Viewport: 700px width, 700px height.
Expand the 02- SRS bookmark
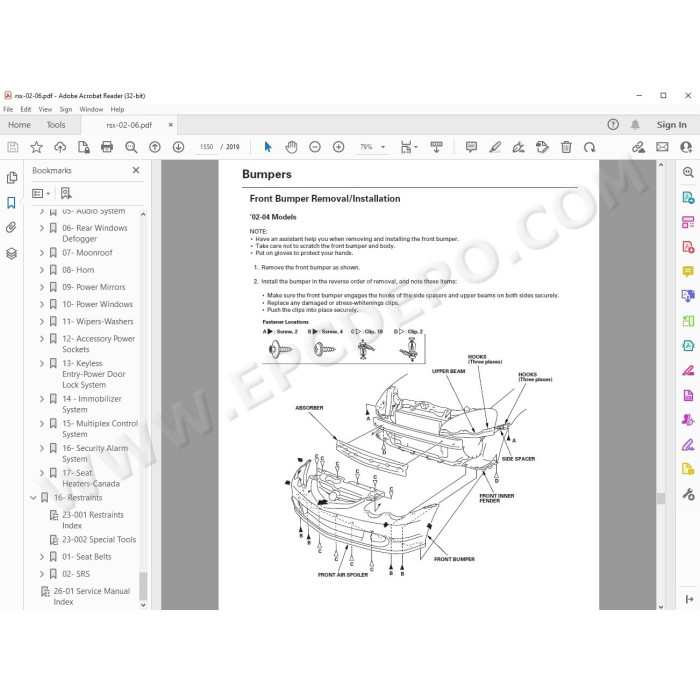42,574
